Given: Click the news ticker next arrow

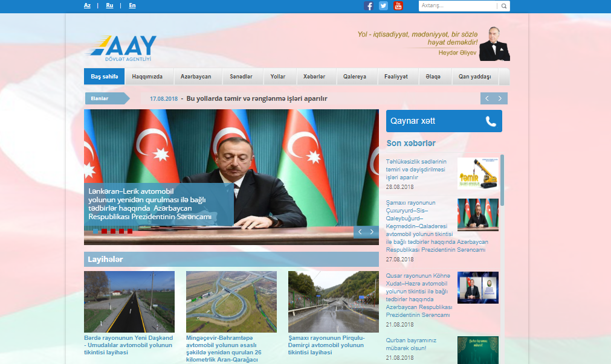Looking at the screenshot, I should [500, 98].
